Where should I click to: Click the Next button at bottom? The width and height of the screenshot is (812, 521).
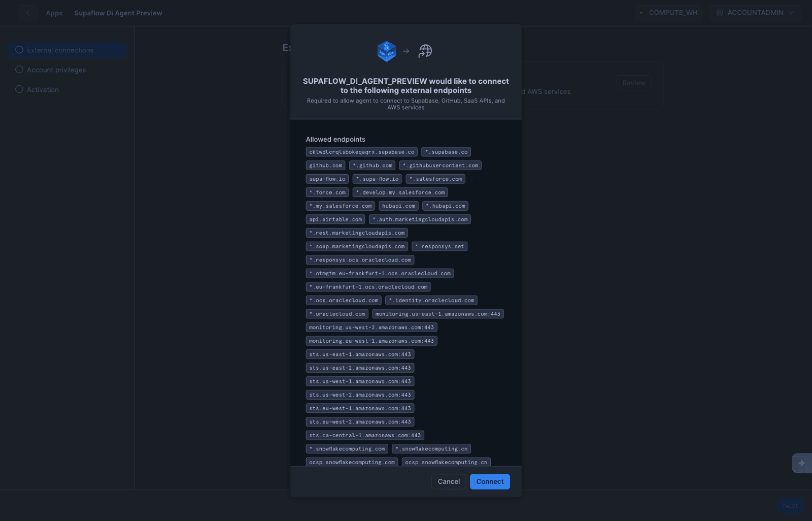point(790,506)
